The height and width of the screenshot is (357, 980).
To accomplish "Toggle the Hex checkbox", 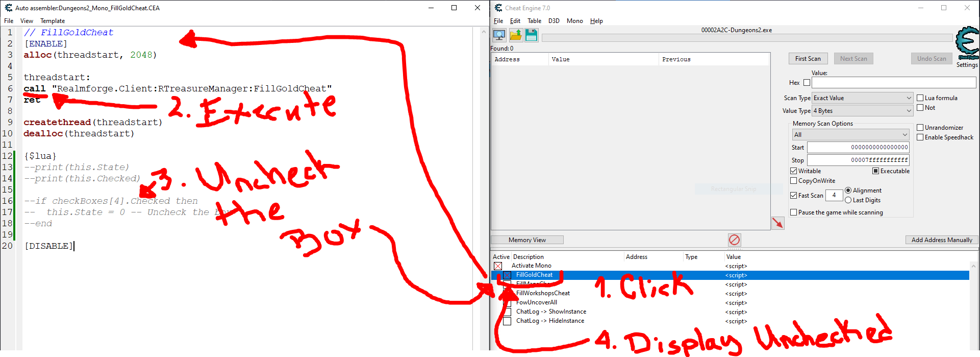I will tap(807, 83).
